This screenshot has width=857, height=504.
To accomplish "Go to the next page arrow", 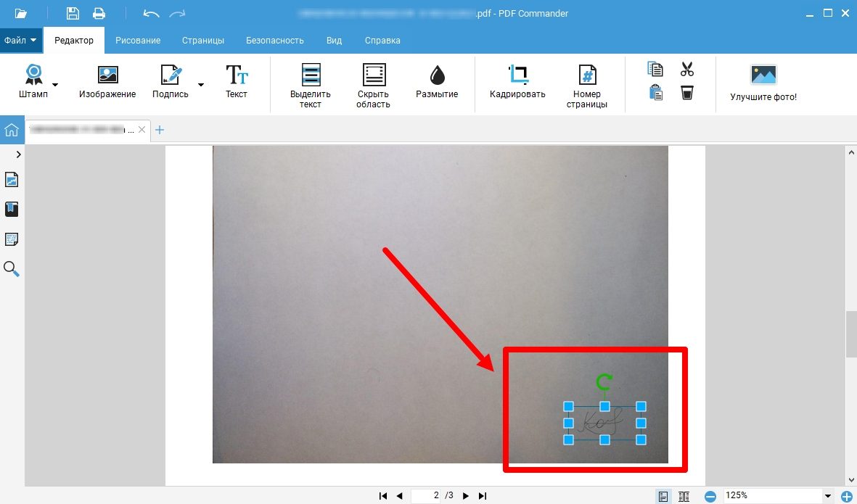I will click(x=466, y=496).
